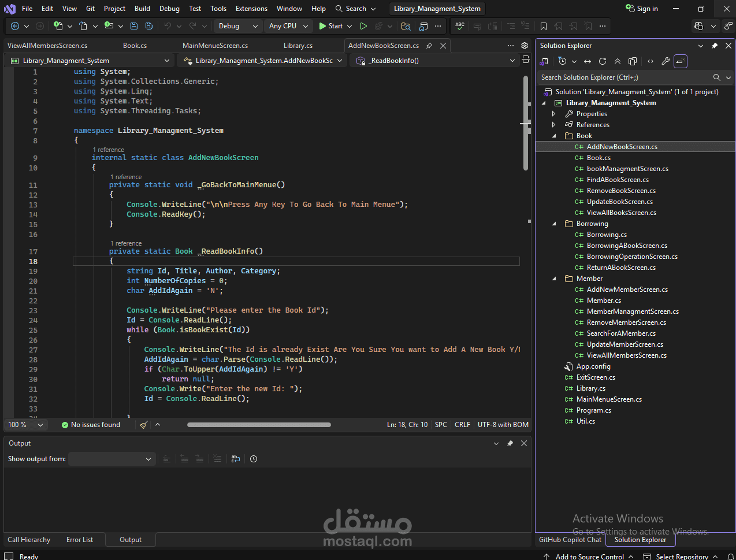
Task: Open the Debug configuration dropdown
Action: click(237, 26)
